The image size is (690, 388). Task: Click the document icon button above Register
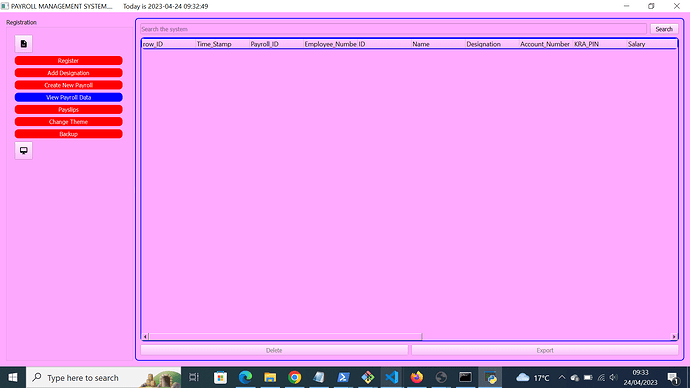click(24, 44)
